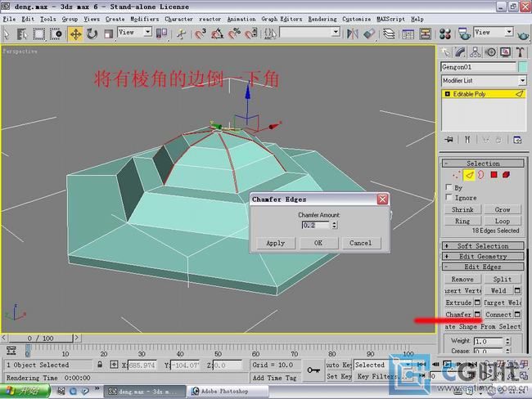Expand the Soft Selection rollout

483,246
